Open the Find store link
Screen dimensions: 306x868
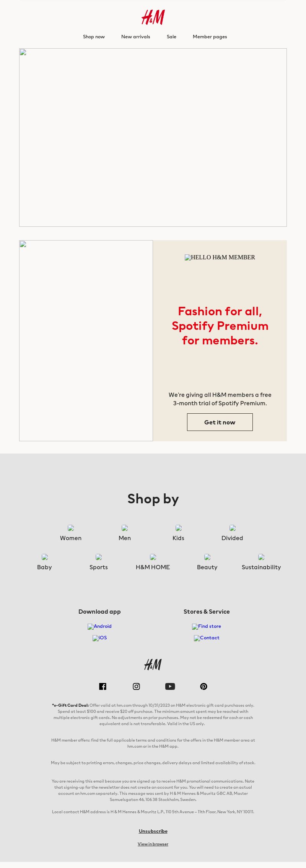207,626
